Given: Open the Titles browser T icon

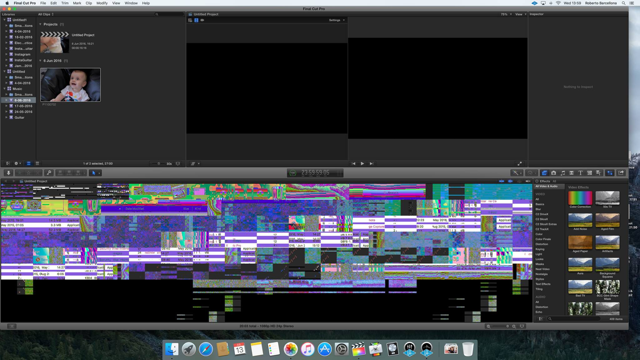Looking at the screenshot, I should 580,173.
